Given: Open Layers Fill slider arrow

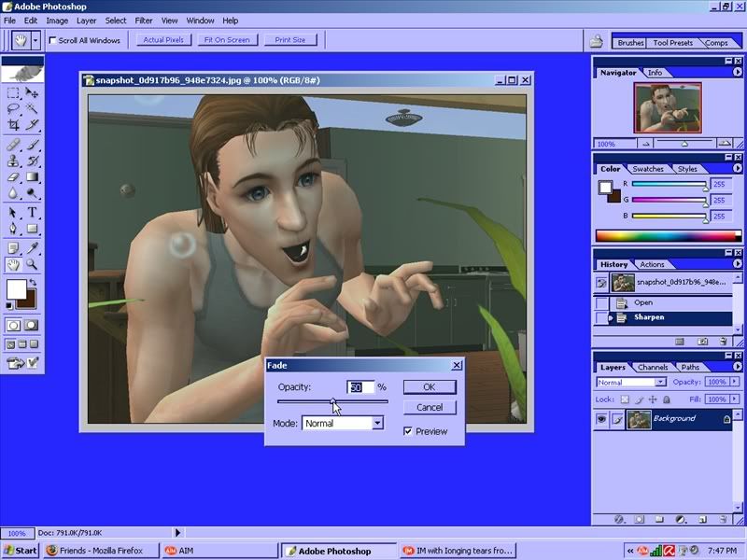Looking at the screenshot, I should click(734, 399).
